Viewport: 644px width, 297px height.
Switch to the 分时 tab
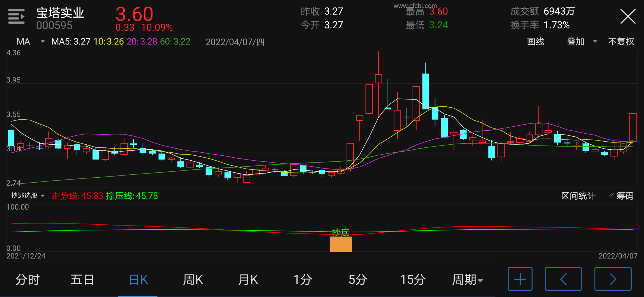28,280
